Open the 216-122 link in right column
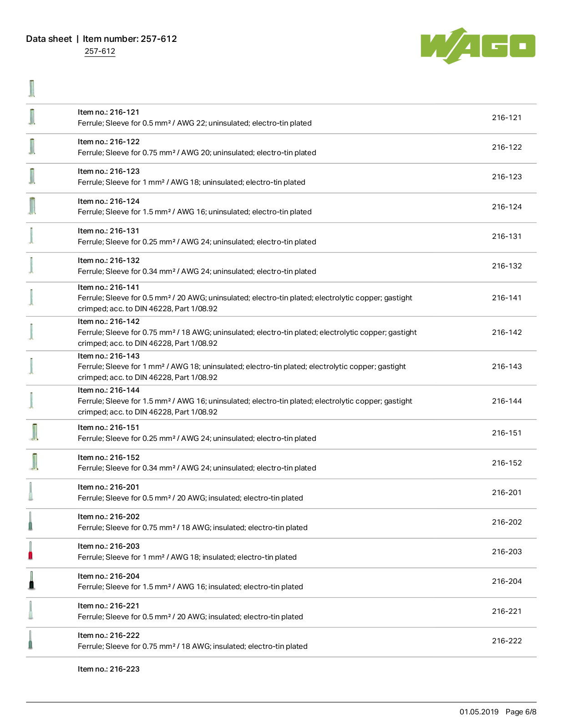The height and width of the screenshot is (728, 563). tap(507, 147)
